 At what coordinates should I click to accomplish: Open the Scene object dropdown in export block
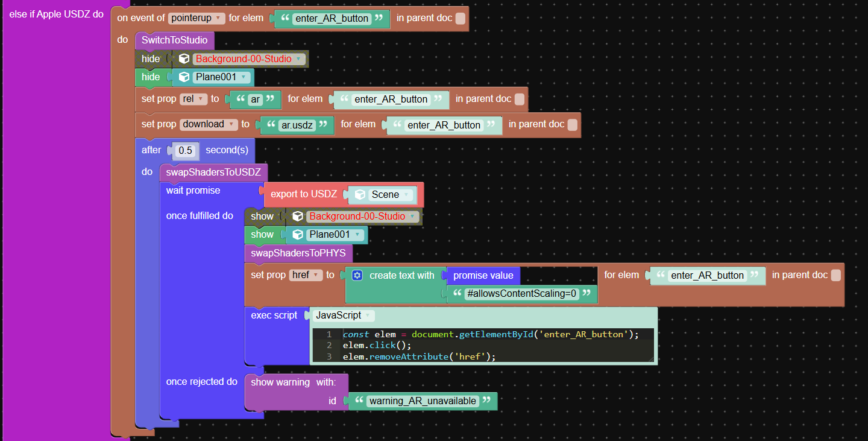[x=391, y=194]
